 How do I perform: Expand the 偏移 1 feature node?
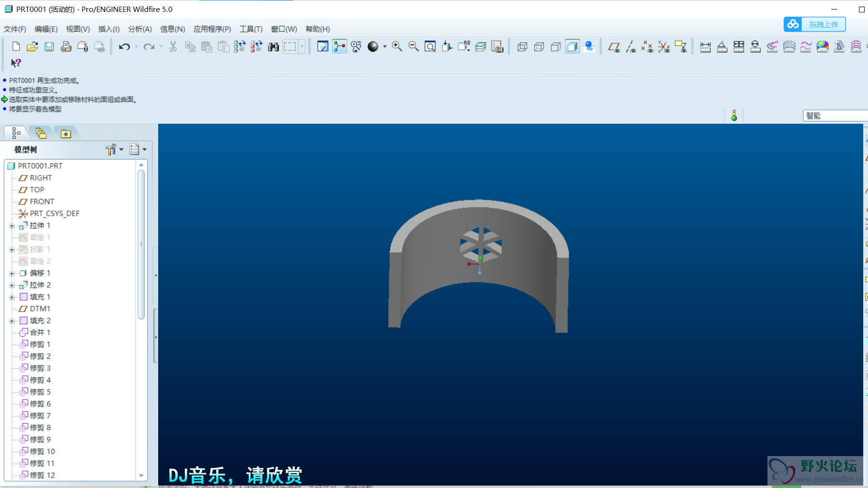(x=12, y=273)
